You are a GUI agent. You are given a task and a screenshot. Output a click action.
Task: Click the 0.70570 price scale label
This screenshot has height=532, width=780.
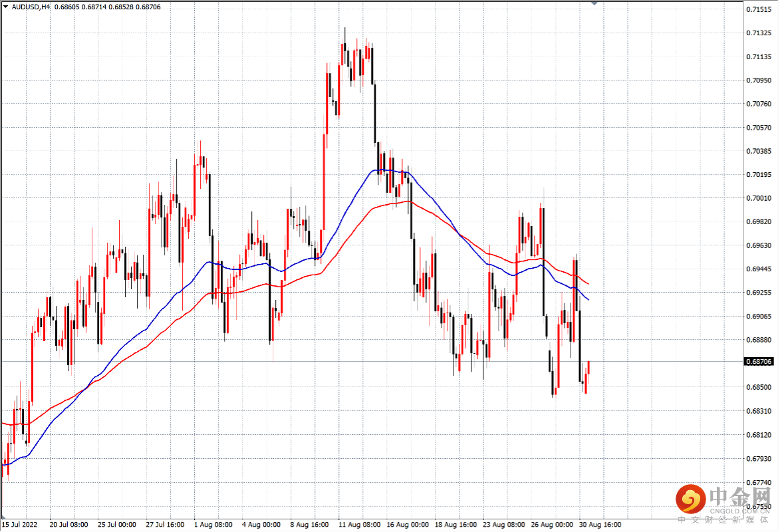(x=759, y=128)
